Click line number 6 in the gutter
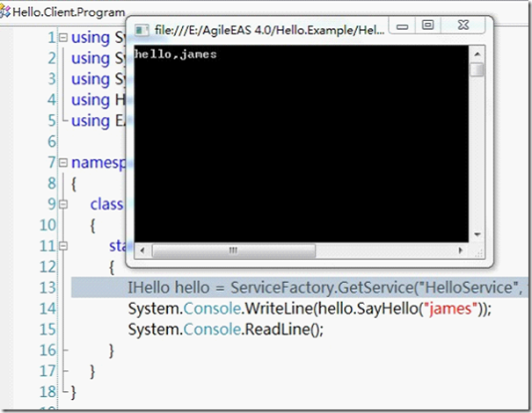532x413 pixels. [x=52, y=141]
